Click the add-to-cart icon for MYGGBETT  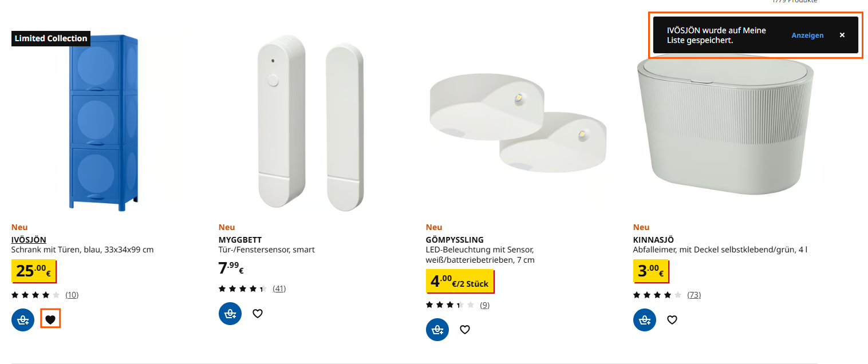tap(230, 313)
